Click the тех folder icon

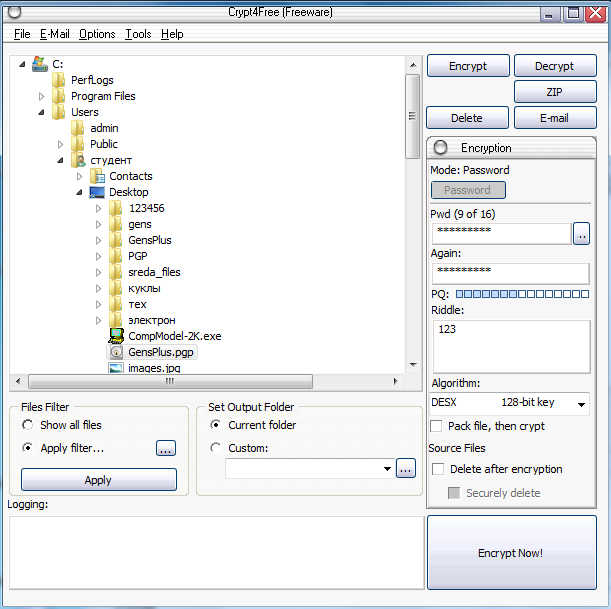tap(116, 304)
